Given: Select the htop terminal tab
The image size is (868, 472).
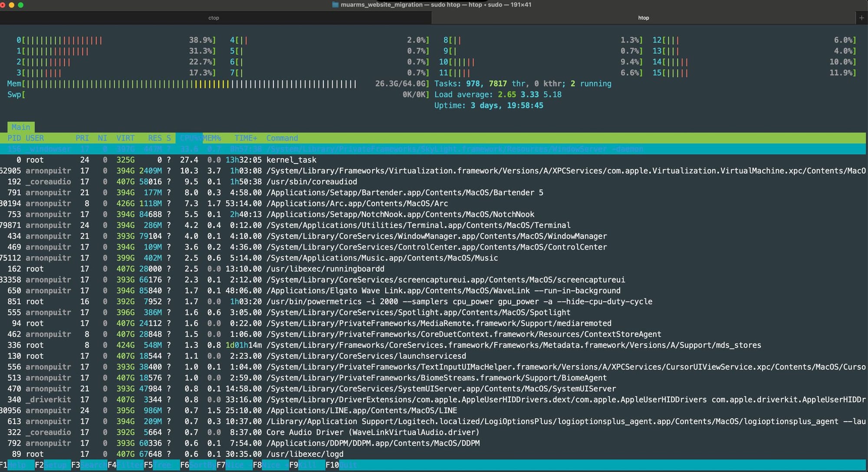Looking at the screenshot, I should [644, 18].
